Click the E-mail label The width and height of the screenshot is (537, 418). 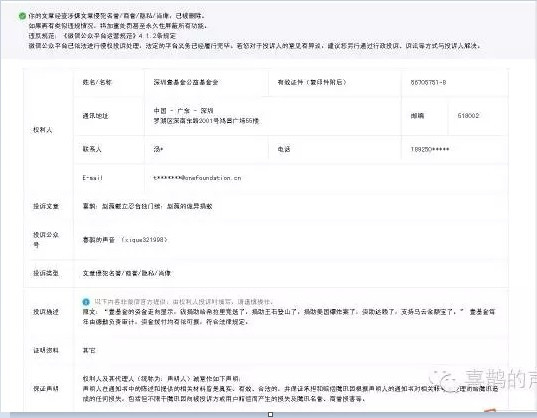pos(92,178)
